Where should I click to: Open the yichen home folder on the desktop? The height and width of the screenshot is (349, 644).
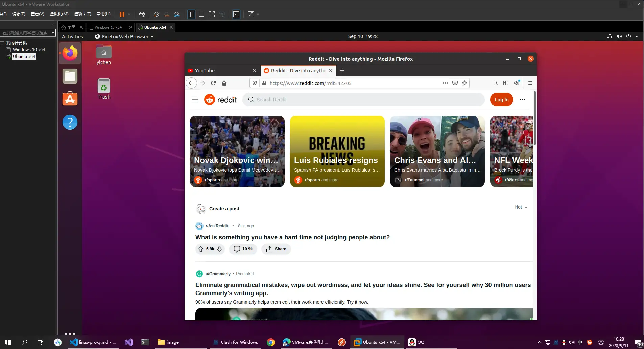103,54
